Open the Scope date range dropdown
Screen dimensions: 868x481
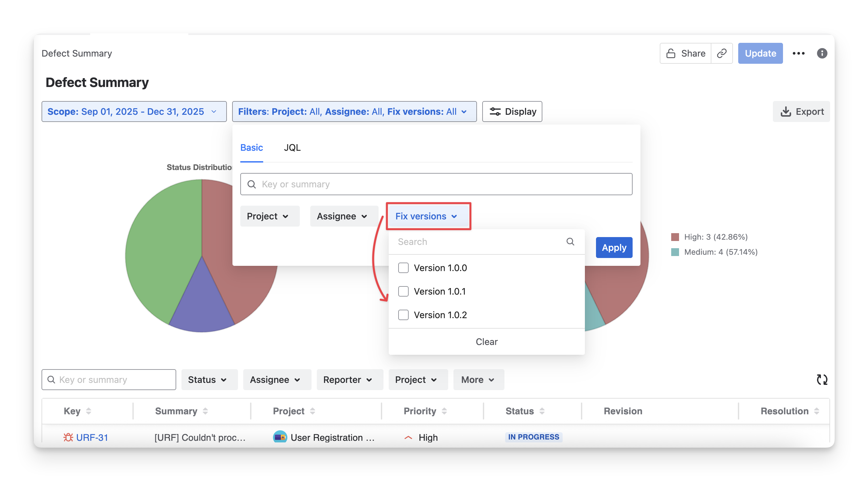(134, 112)
